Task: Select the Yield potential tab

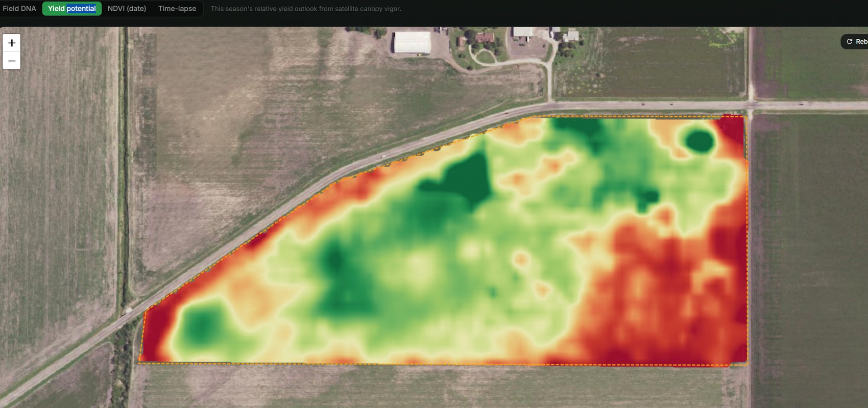Action: (72, 9)
